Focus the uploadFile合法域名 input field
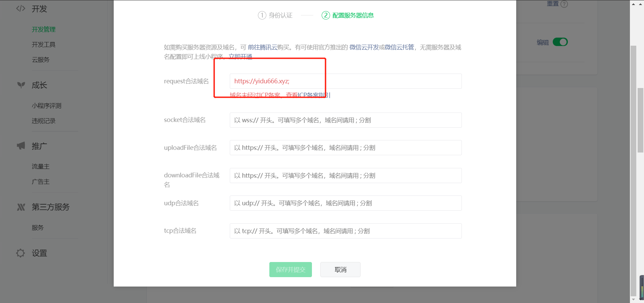This screenshot has height=303, width=644. pyautogui.click(x=345, y=148)
